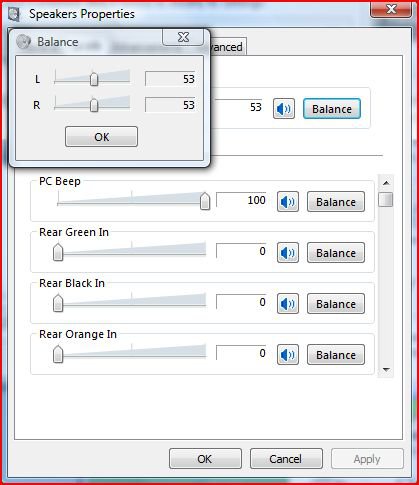Close the Balance popup dialog
Image resolution: width=419 pixels, height=485 pixels.
coord(183,37)
